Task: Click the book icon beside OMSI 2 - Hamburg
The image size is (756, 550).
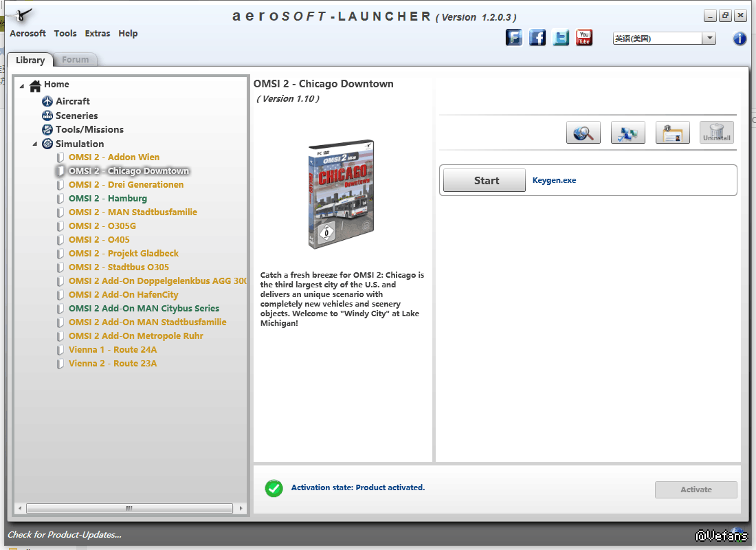Action: (60, 199)
